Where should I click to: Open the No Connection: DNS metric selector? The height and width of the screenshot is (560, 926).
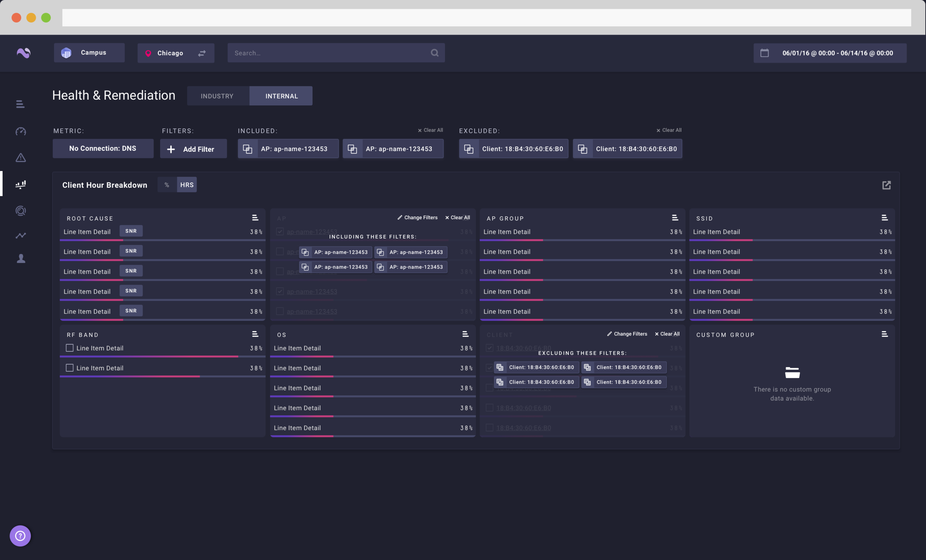(x=103, y=149)
